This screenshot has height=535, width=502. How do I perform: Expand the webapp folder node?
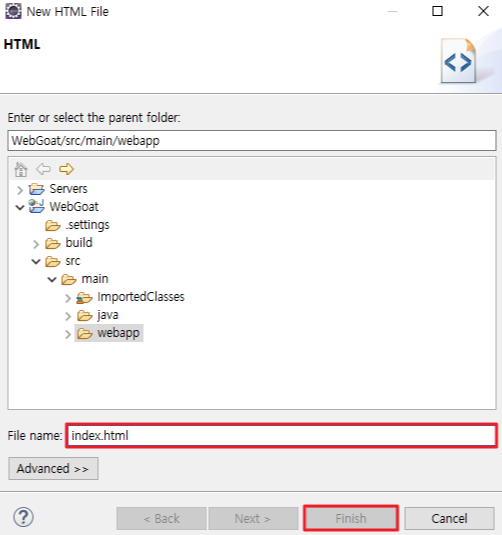point(68,334)
